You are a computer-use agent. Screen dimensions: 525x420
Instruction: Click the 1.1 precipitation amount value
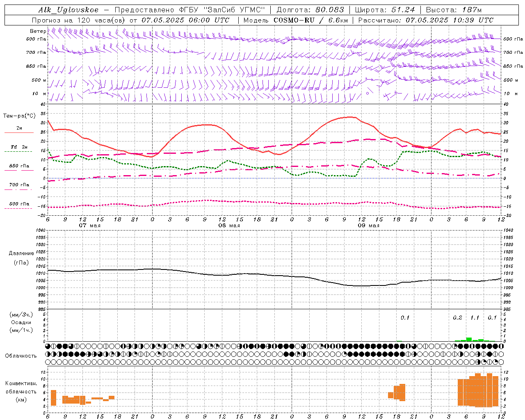point(475,318)
